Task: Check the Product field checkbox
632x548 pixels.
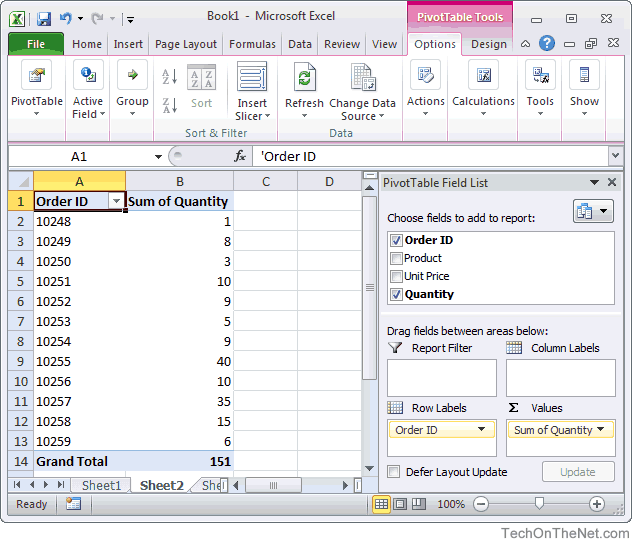Action: [x=396, y=258]
